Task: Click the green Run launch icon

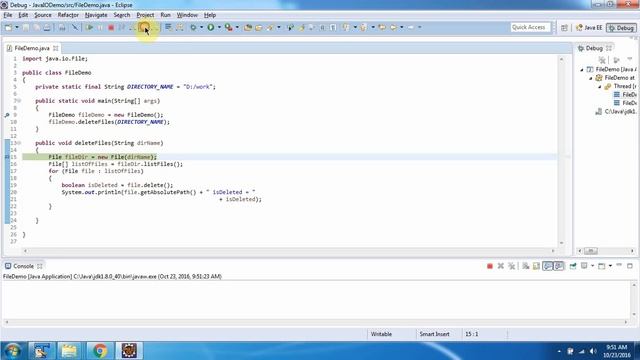Action: point(211,27)
